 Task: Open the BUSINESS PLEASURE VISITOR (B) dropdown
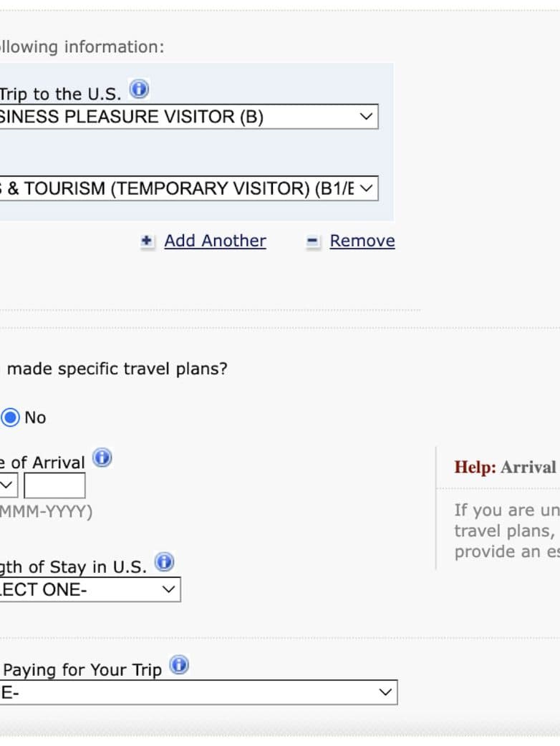[x=188, y=117]
